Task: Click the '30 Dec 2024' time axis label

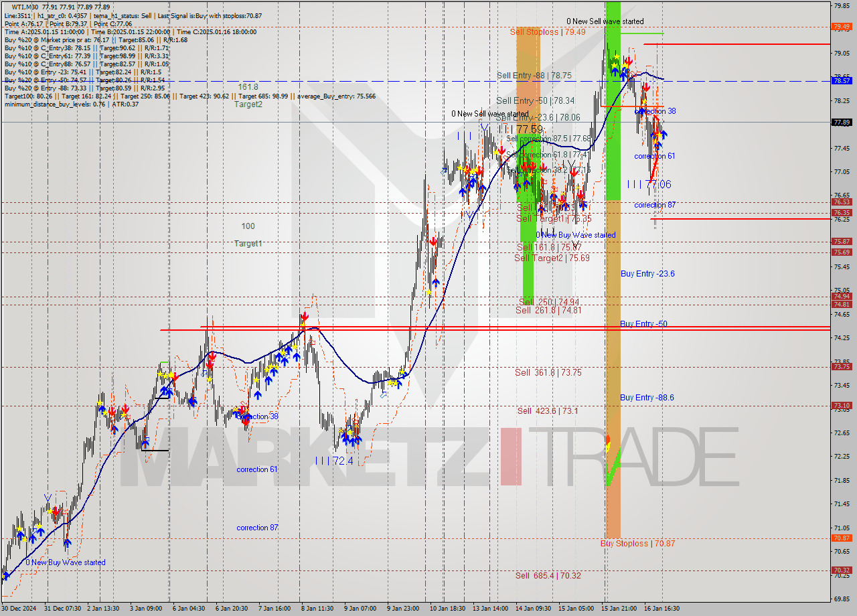Action: tap(20, 609)
